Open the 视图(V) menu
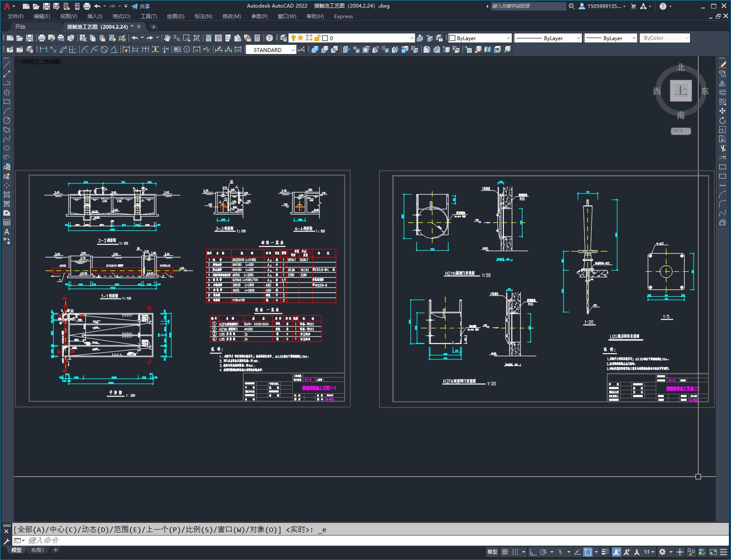 coord(68,16)
